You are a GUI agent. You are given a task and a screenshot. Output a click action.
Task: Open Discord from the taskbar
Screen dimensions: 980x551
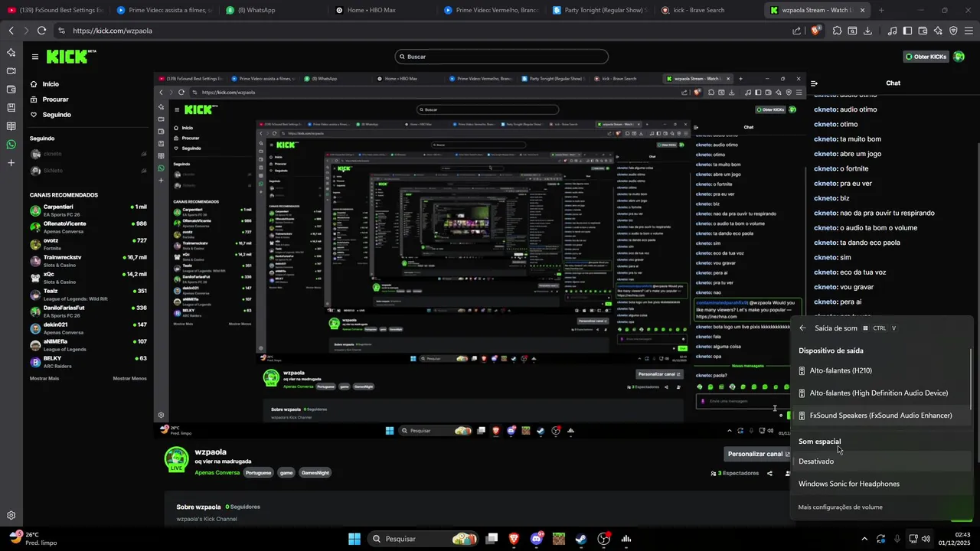point(536,539)
